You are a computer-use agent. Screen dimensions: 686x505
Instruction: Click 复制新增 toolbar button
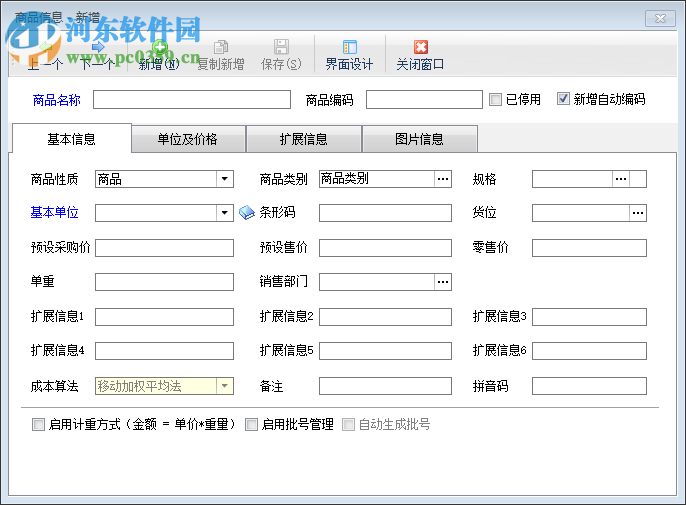[x=221, y=56]
